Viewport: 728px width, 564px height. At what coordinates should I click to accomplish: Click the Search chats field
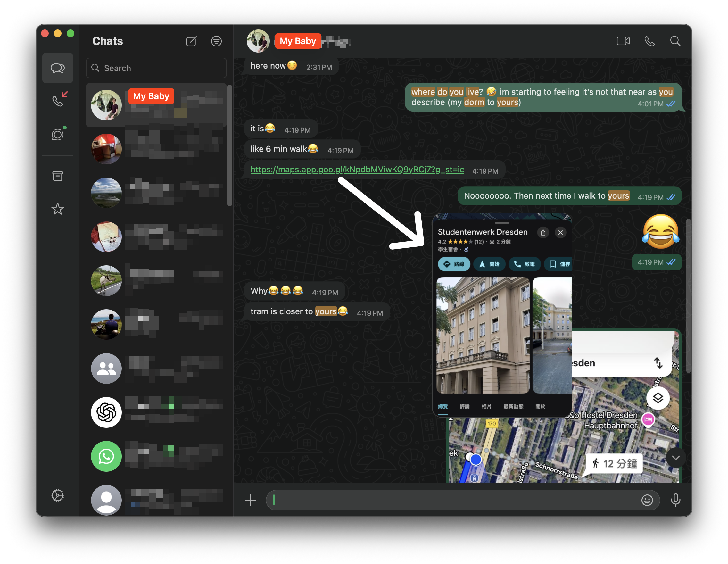coord(156,68)
